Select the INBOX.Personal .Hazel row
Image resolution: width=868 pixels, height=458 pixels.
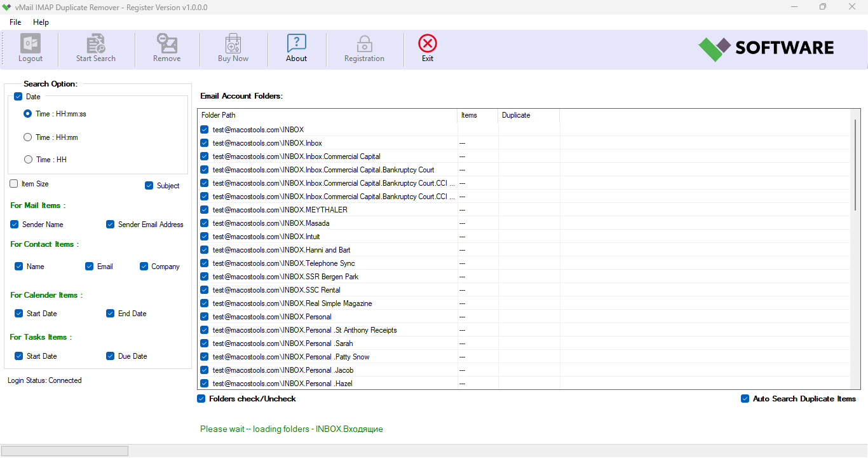(524, 384)
